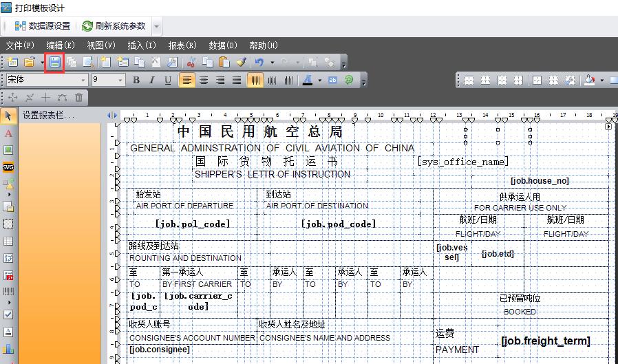
Task: Select the chart tool in left sidebar
Action: (8, 349)
